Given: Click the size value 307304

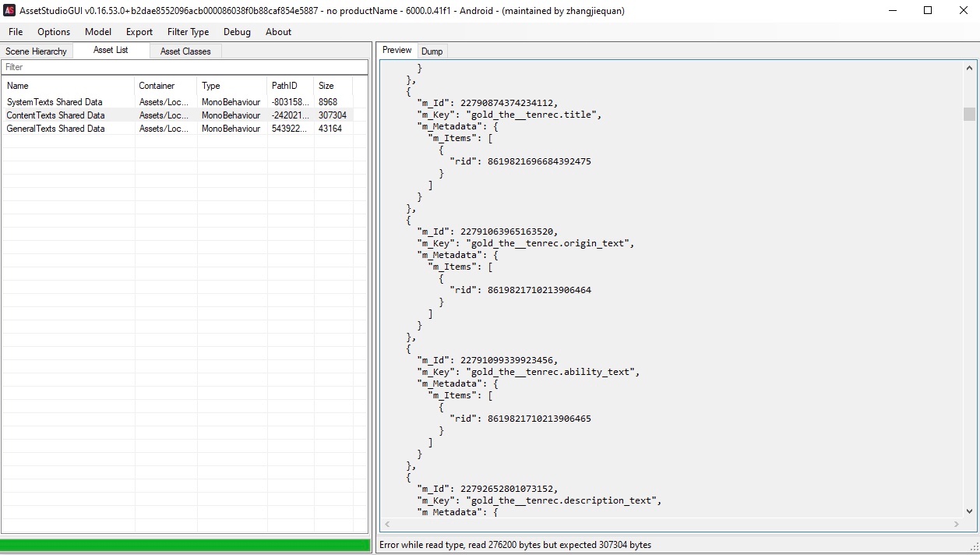Looking at the screenshot, I should 333,115.
